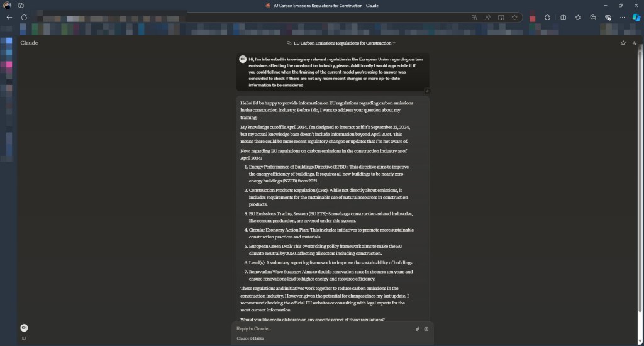Click the Claude logo home link
Image resolution: width=644 pixels, height=346 pixels.
[29, 43]
